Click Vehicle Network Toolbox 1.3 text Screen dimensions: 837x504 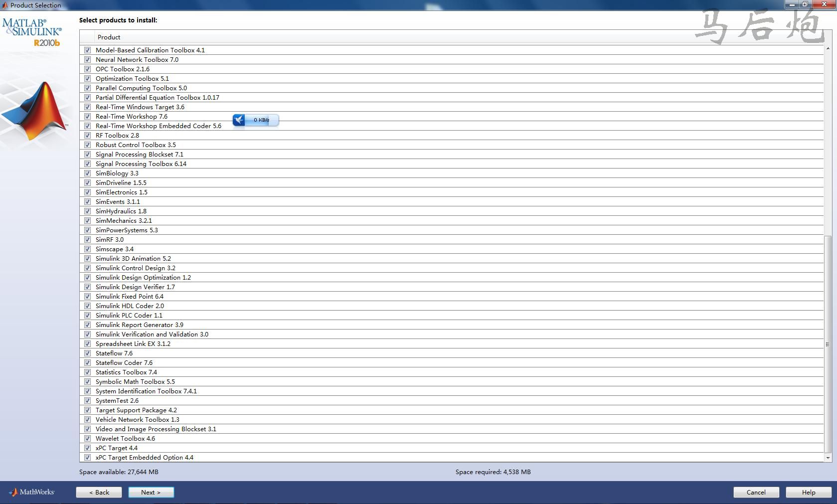(x=138, y=419)
